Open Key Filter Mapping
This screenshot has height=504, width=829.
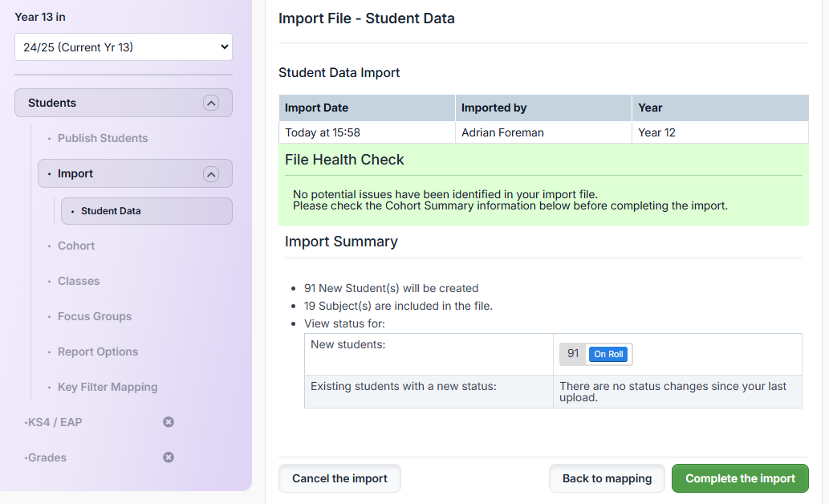pos(108,387)
